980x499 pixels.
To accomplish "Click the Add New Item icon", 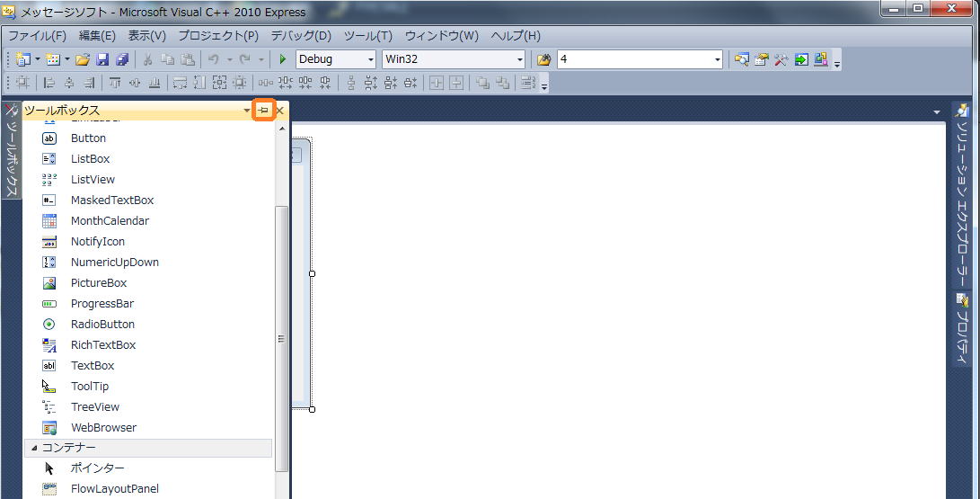I will [53, 59].
